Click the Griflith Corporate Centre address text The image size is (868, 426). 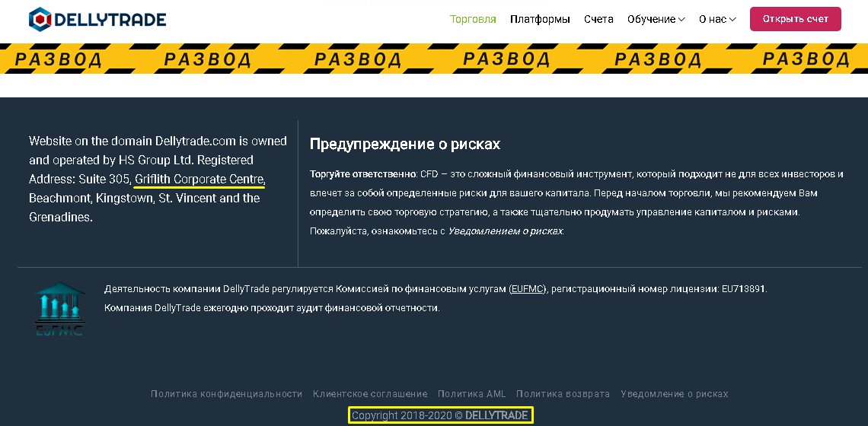(199, 180)
